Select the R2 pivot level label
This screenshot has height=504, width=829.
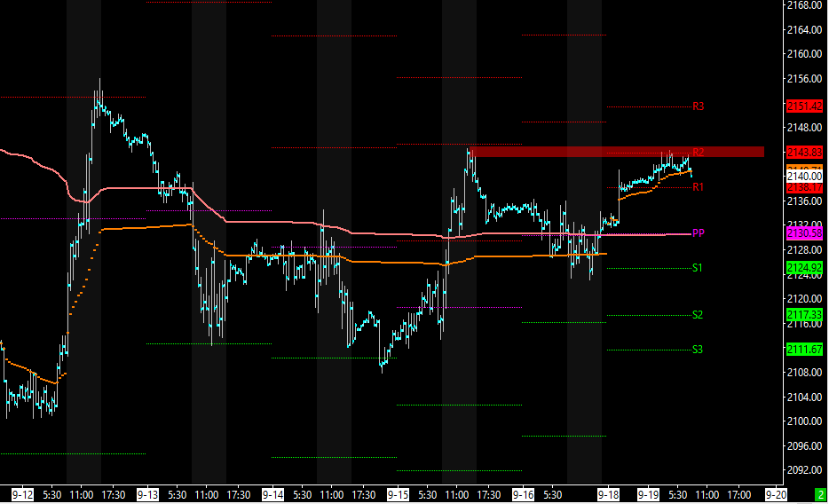point(698,153)
